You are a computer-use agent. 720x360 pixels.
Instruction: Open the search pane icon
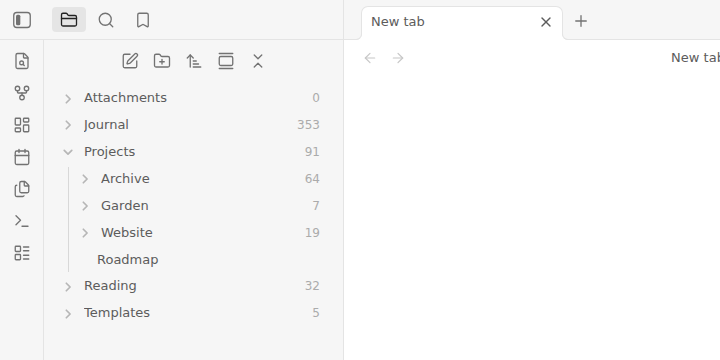(106, 20)
